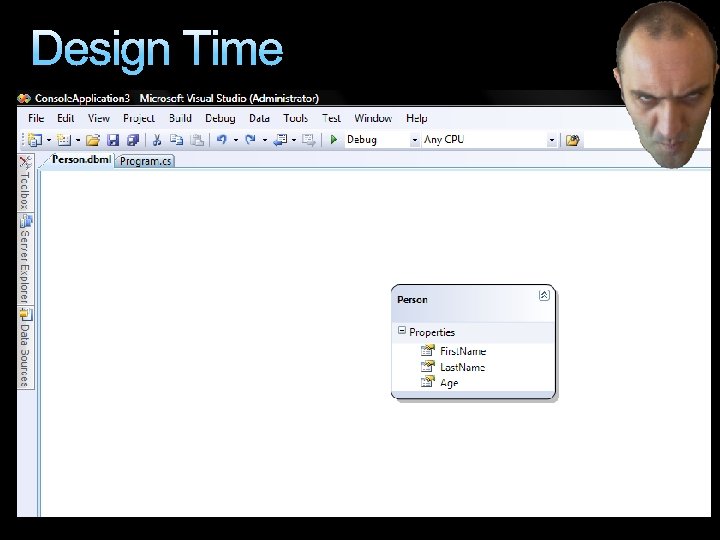
Task: Collapse the Person class box with chevron
Action: pos(544,295)
